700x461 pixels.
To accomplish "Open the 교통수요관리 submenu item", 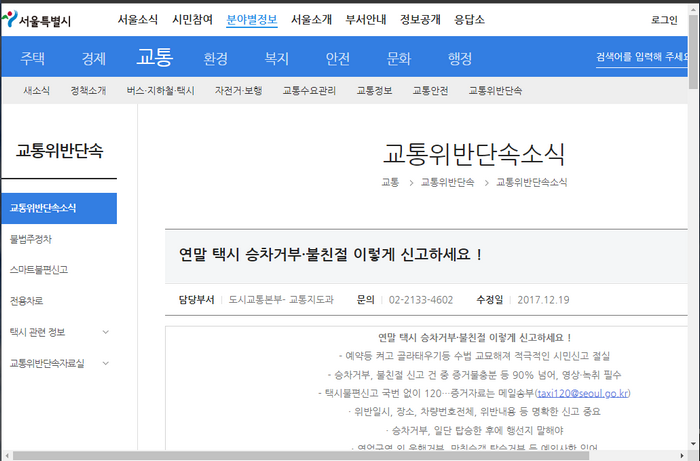I will tap(309, 91).
